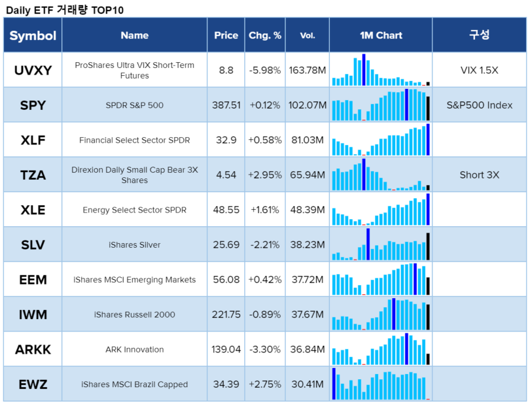Click Financial Select Sector SPDR name
The width and height of the screenshot is (532, 406).
(135, 140)
